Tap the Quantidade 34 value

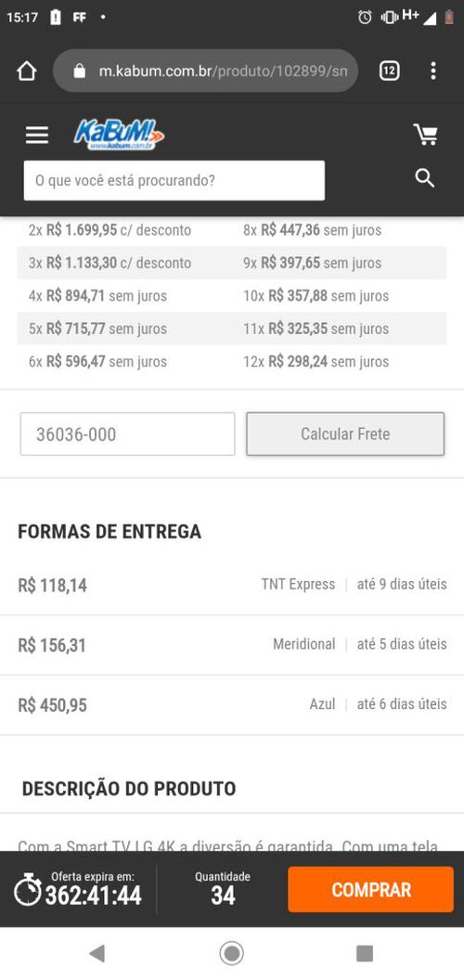click(223, 895)
